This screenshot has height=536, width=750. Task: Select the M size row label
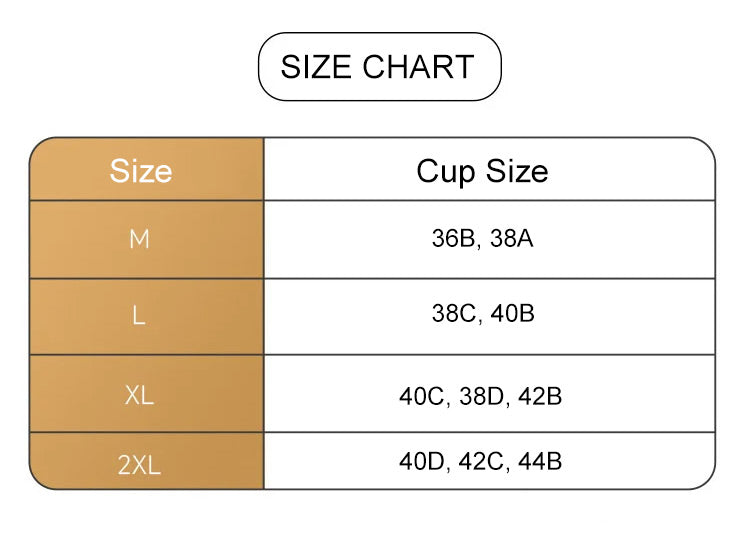point(139,240)
